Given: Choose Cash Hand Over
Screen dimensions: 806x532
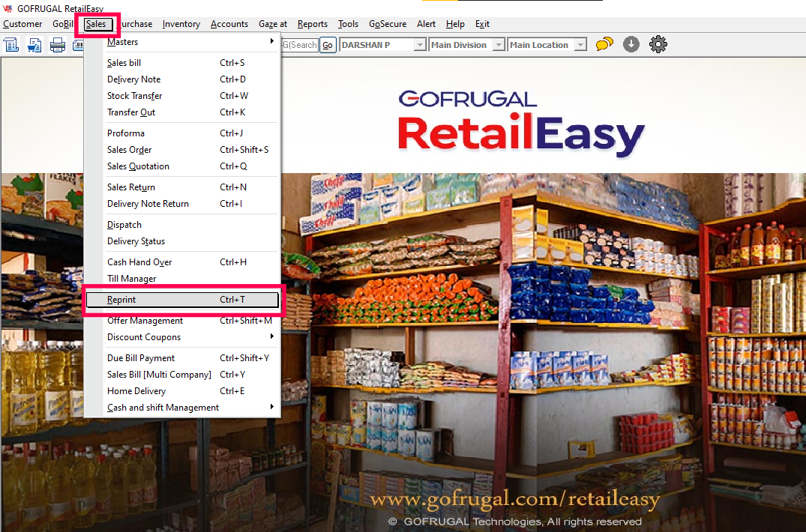Looking at the screenshot, I should coord(182,262).
